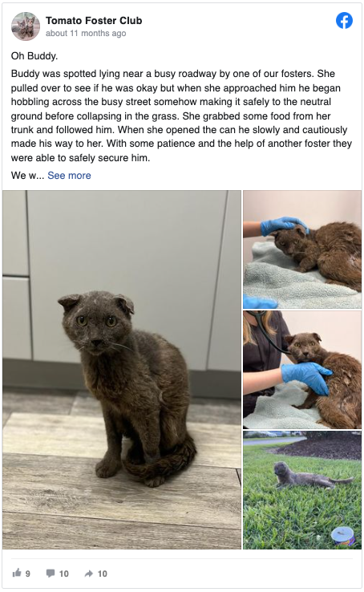Open large photo of gray cat sitting
Viewport: 364px width, 592px height.
pyautogui.click(x=122, y=370)
